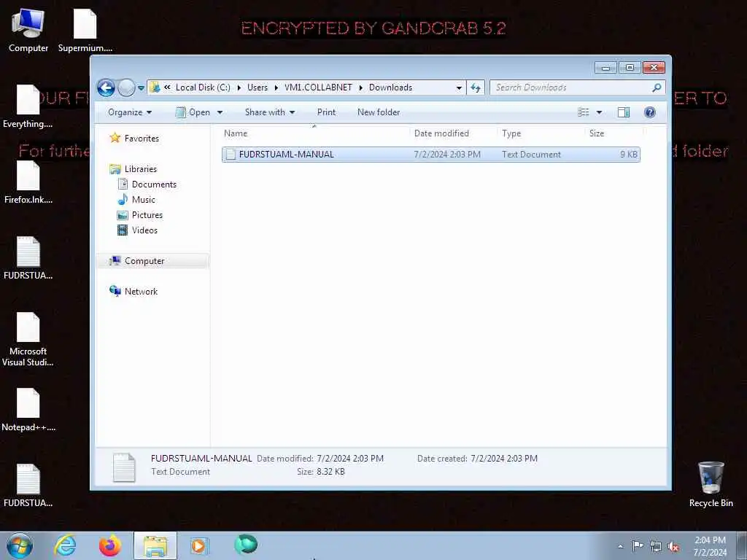Expand arrow after VM1.COLLABNET breadcrumb
Image resolution: width=747 pixels, height=560 pixels.
point(360,87)
